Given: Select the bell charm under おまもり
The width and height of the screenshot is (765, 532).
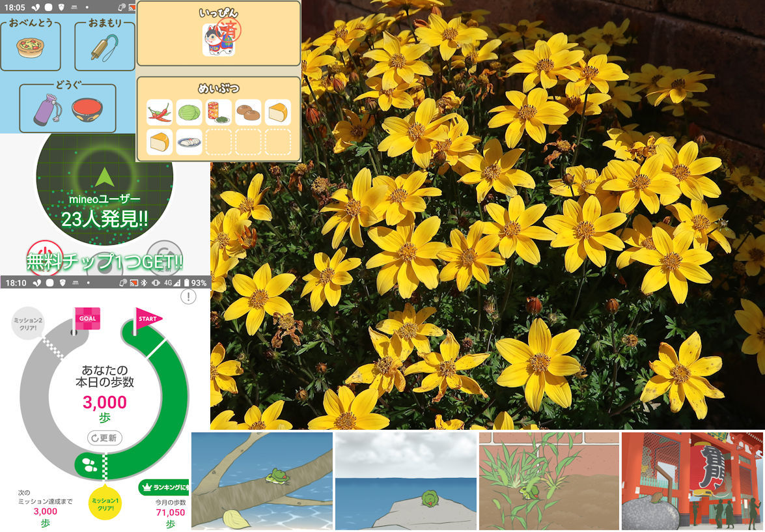Looking at the screenshot, I should (104, 47).
